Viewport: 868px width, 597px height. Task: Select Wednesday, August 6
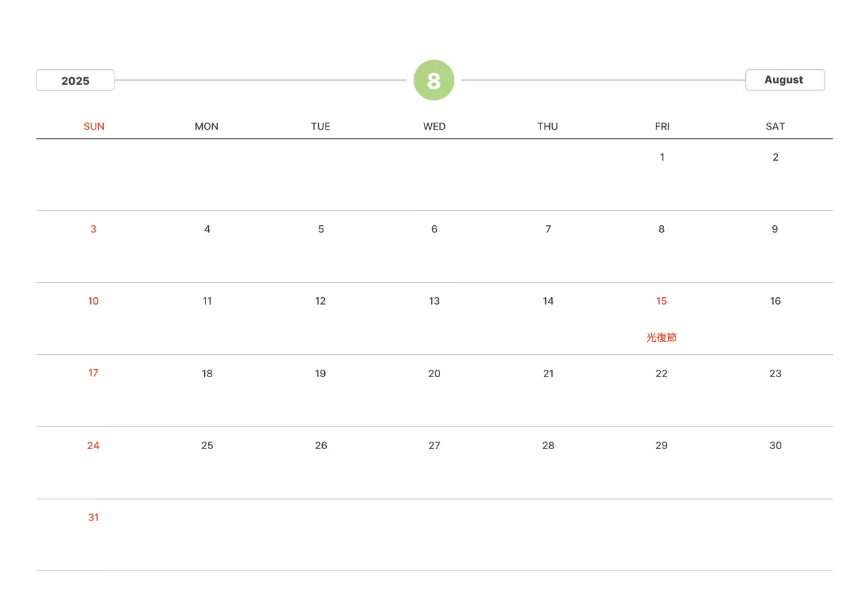434,229
